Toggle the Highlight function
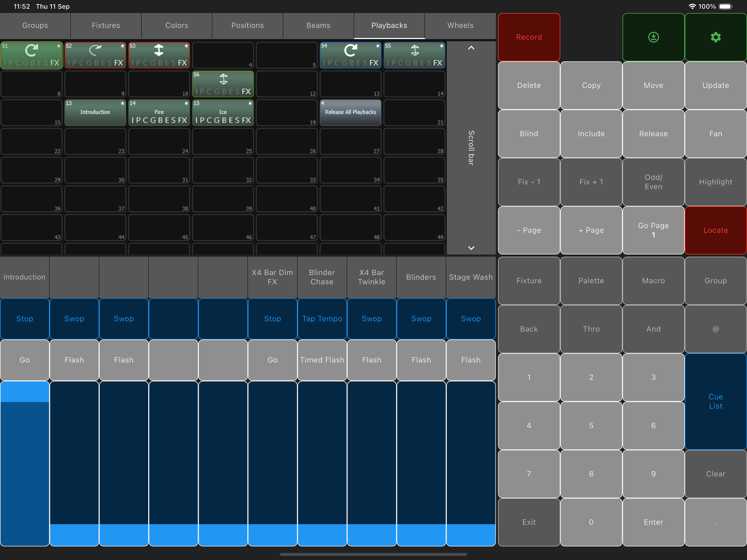Screen dimensions: 747x560 (716, 182)
